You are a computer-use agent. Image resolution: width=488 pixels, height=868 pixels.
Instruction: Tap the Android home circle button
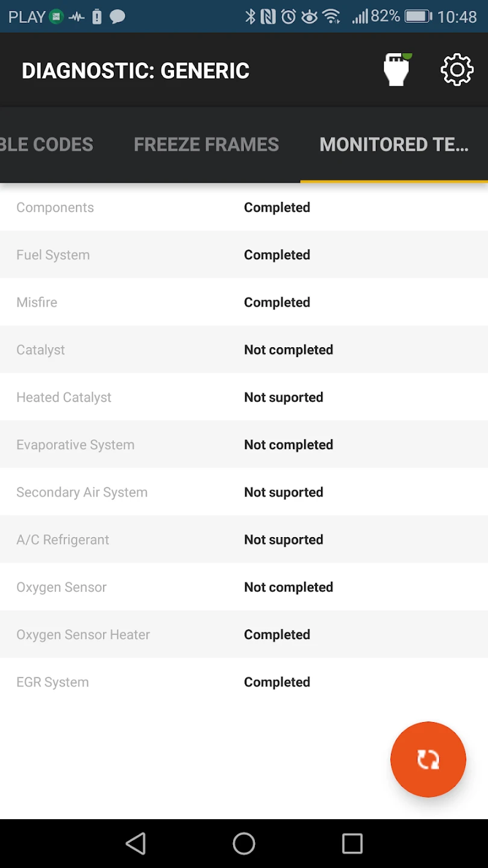click(x=244, y=843)
